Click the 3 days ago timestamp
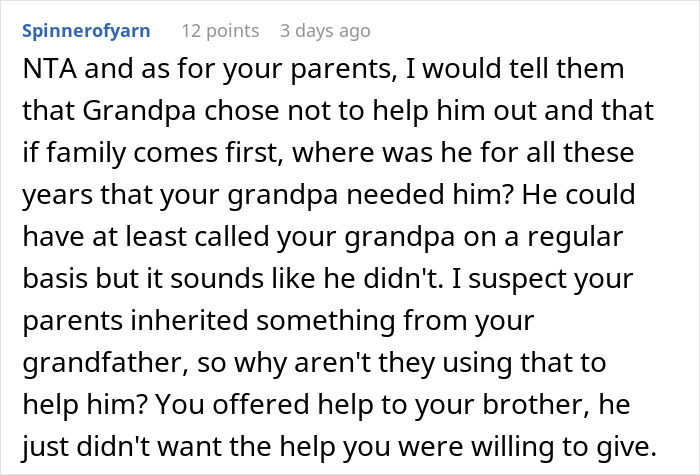 [325, 30]
